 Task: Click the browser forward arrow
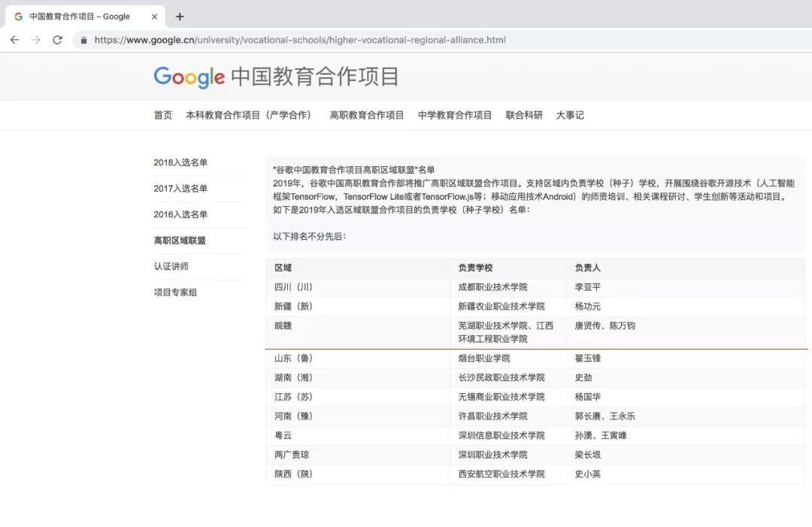pyautogui.click(x=36, y=40)
